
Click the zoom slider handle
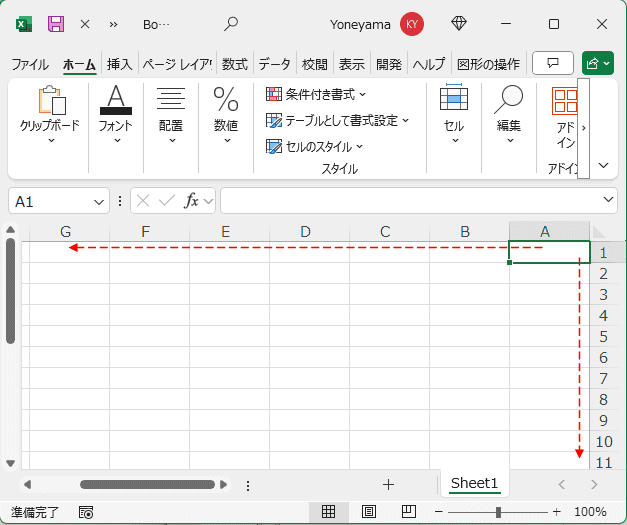click(498, 512)
